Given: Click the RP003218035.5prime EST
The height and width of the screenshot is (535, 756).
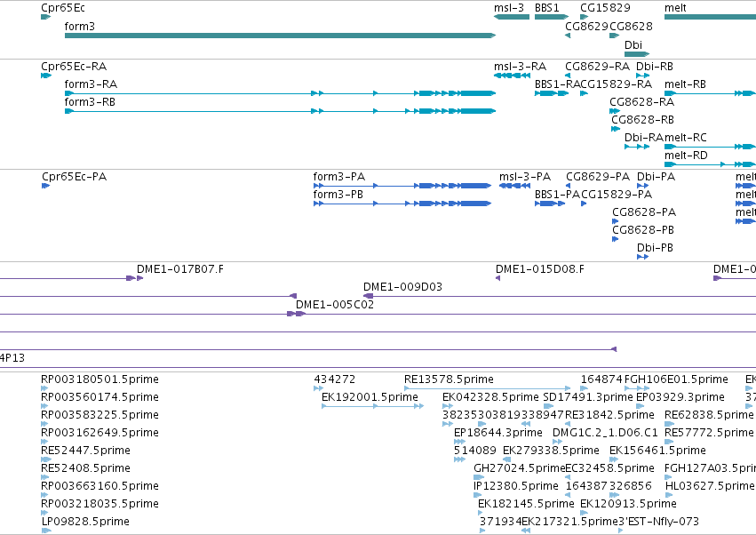Looking at the screenshot, I should [44, 513].
